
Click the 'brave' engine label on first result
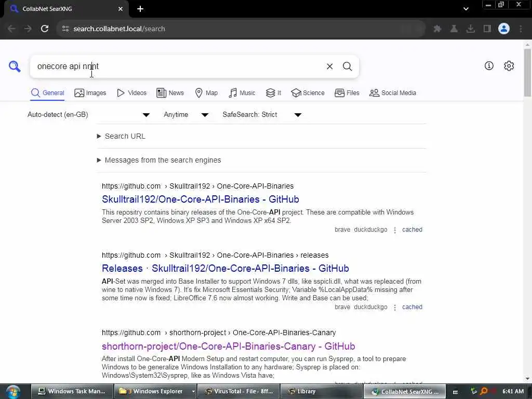click(342, 230)
